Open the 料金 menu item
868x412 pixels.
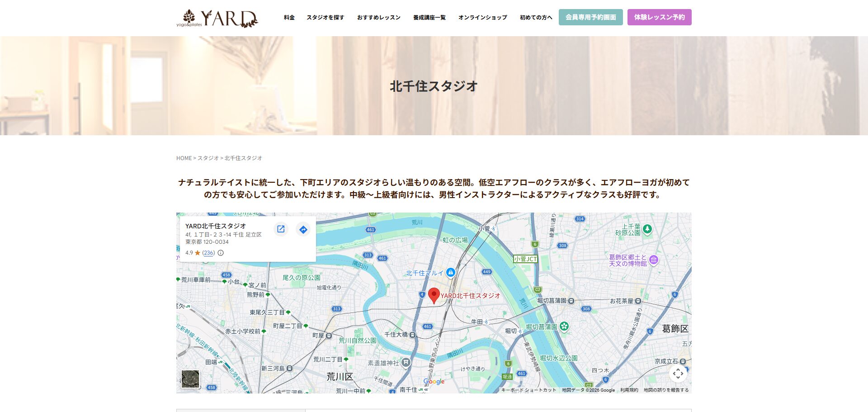coord(289,18)
